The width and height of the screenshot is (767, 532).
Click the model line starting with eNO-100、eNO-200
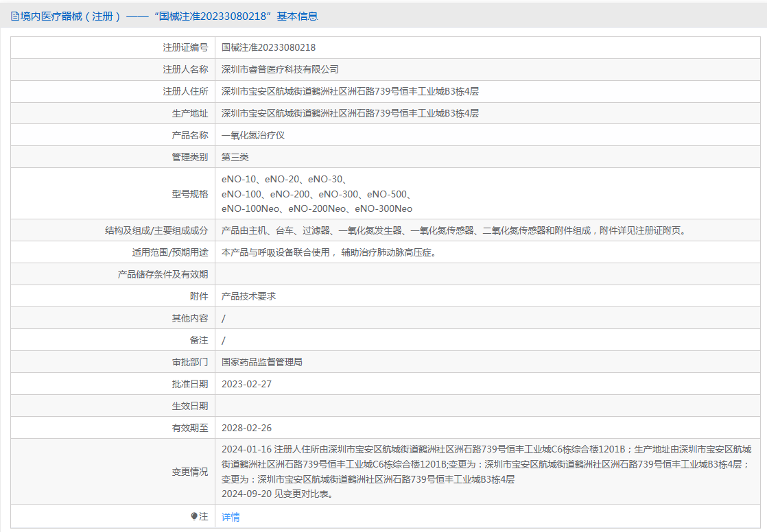click(x=316, y=194)
